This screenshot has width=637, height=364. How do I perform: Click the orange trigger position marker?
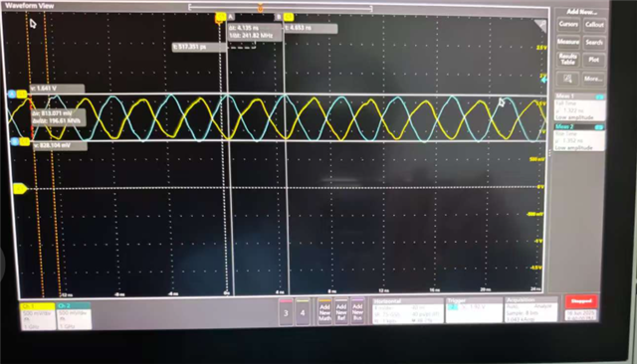tap(261, 7)
